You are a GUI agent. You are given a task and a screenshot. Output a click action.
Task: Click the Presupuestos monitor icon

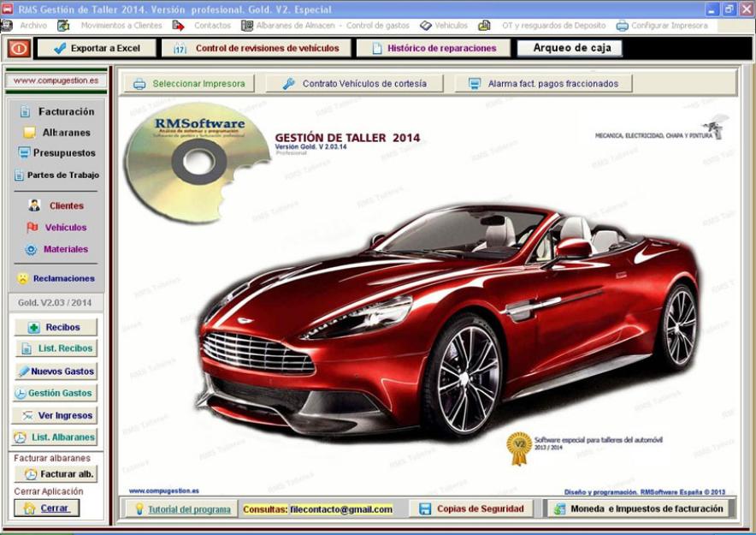24,153
